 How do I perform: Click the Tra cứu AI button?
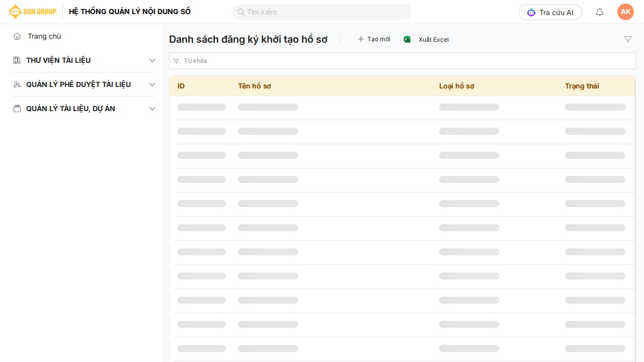550,12
